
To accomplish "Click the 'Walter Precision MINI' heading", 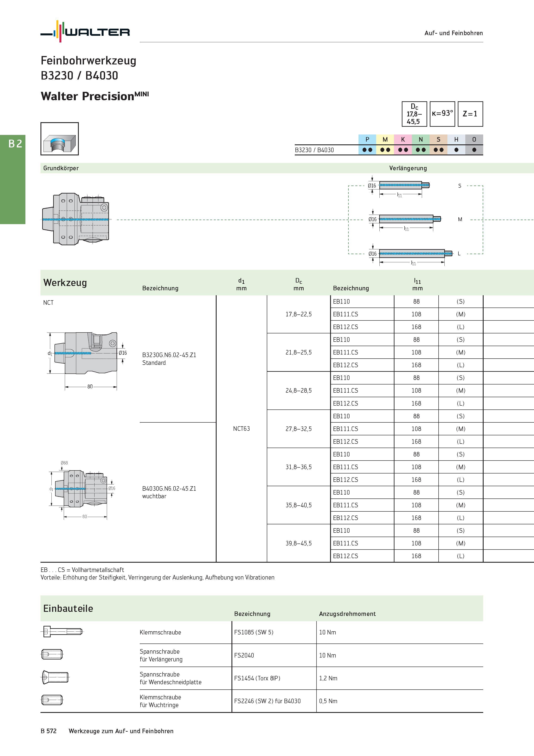I will 95,96.
